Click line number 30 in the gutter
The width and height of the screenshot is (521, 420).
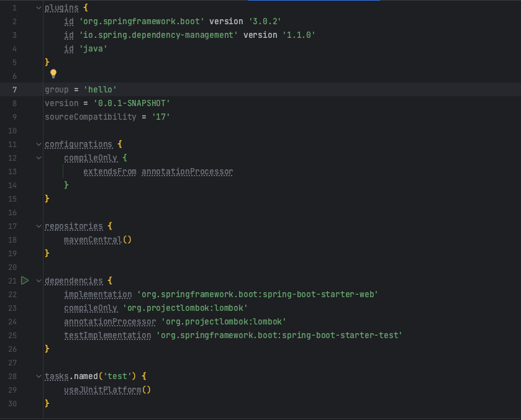pos(12,404)
